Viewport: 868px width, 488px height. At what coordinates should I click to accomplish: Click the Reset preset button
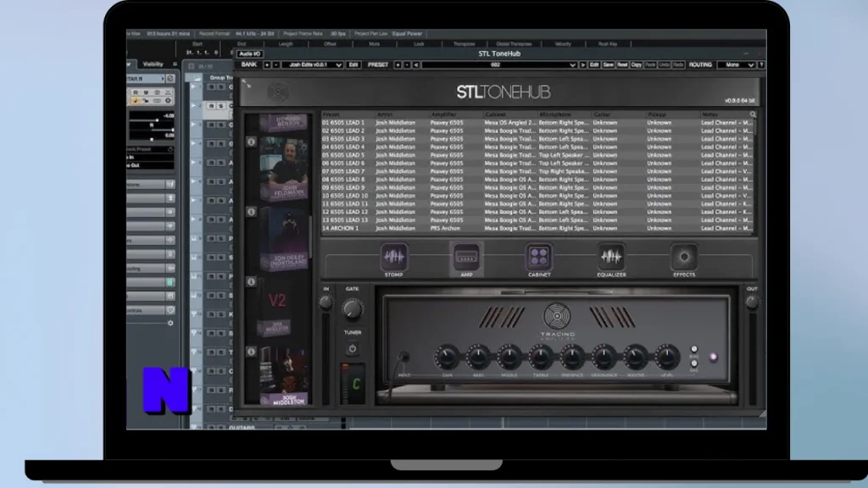(x=622, y=64)
